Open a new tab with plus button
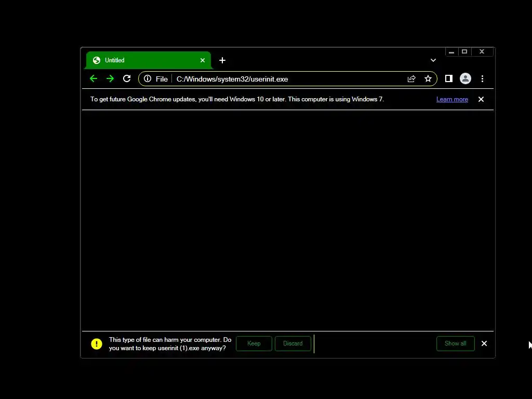532x399 pixels. point(222,60)
